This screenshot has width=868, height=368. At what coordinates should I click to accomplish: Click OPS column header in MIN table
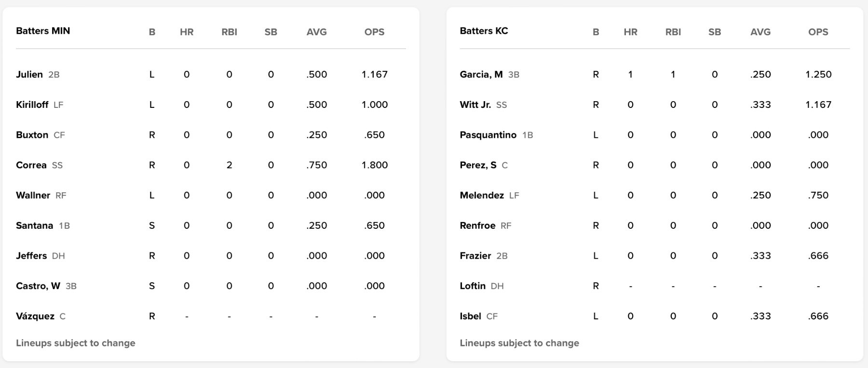(x=374, y=32)
